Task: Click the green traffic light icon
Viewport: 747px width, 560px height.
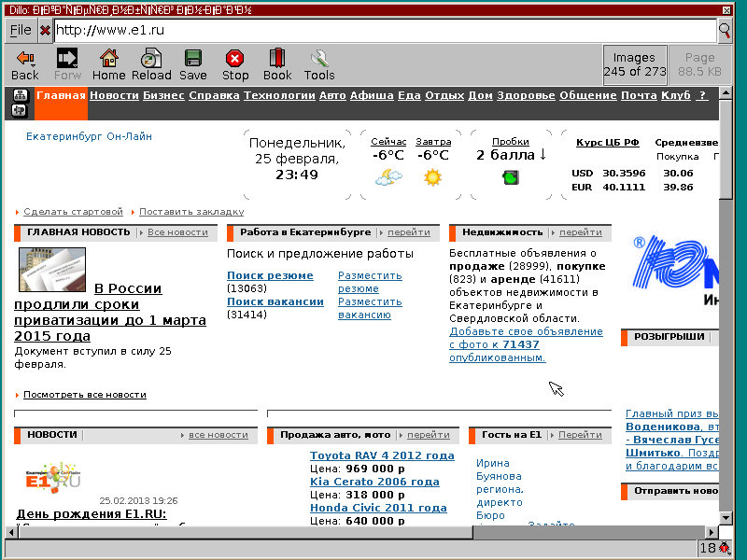Action: [510, 178]
